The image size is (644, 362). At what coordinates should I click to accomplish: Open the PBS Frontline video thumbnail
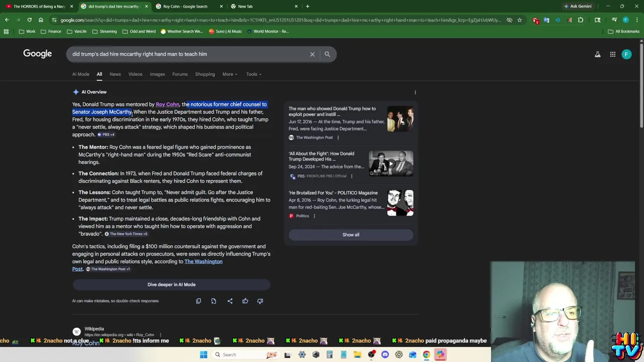391,163
